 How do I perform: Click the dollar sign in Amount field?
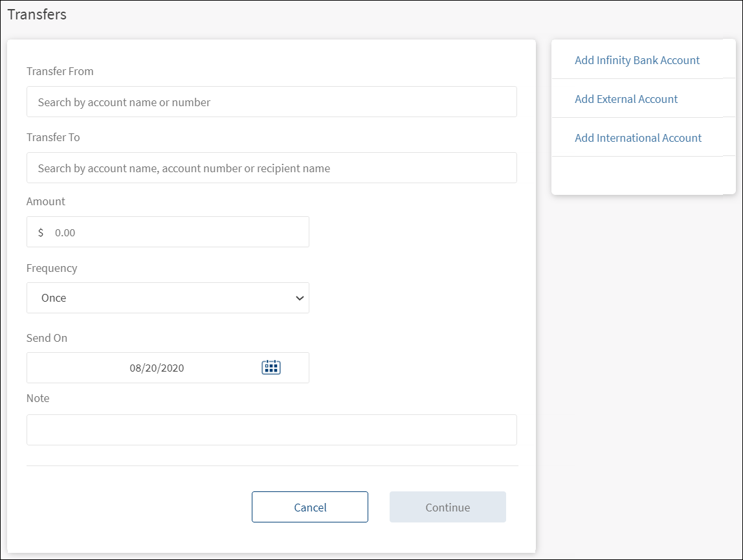41,232
